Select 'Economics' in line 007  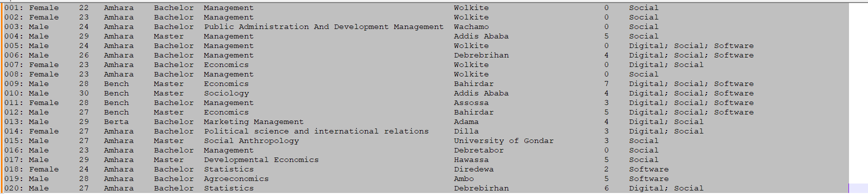click(x=226, y=65)
